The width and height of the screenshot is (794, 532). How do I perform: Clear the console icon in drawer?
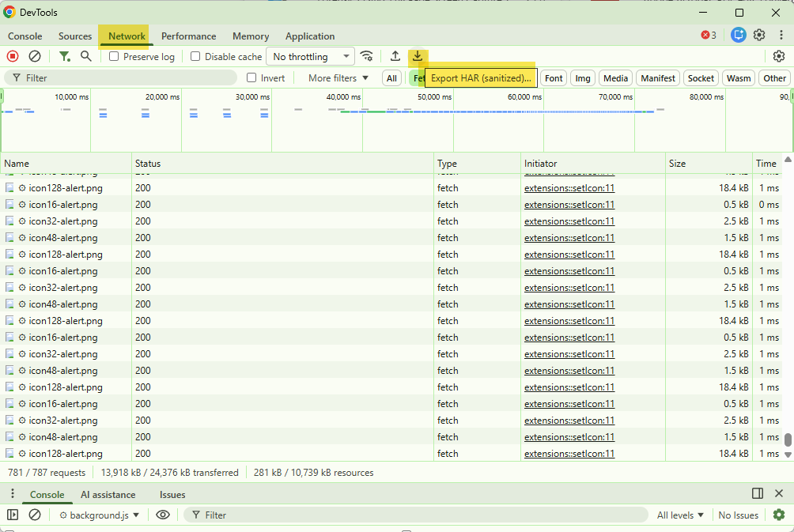pos(35,515)
